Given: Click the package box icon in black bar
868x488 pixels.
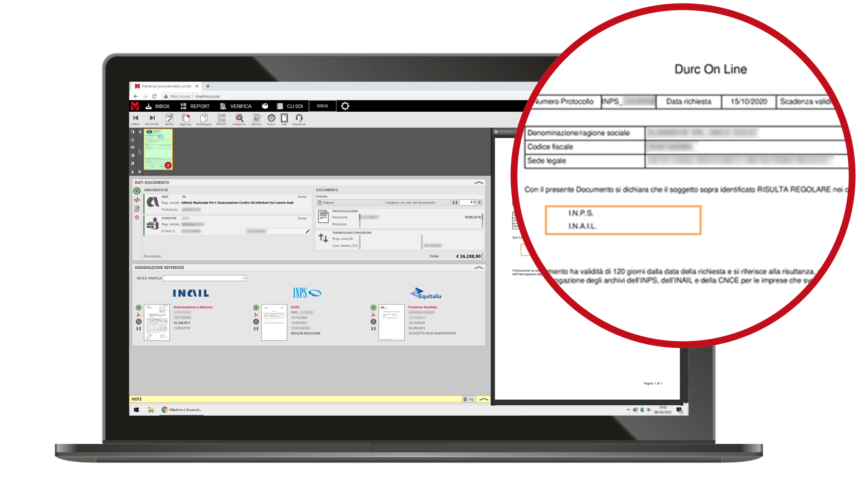Looking at the screenshot, I should click(x=265, y=106).
